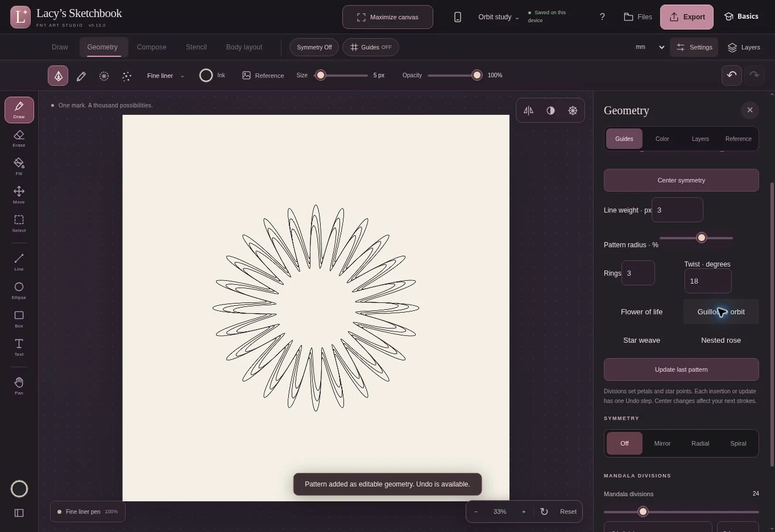Viewport: 775px width, 532px height.
Task: Toggle the sidebar panel icon bottom left
Action: coord(19,513)
